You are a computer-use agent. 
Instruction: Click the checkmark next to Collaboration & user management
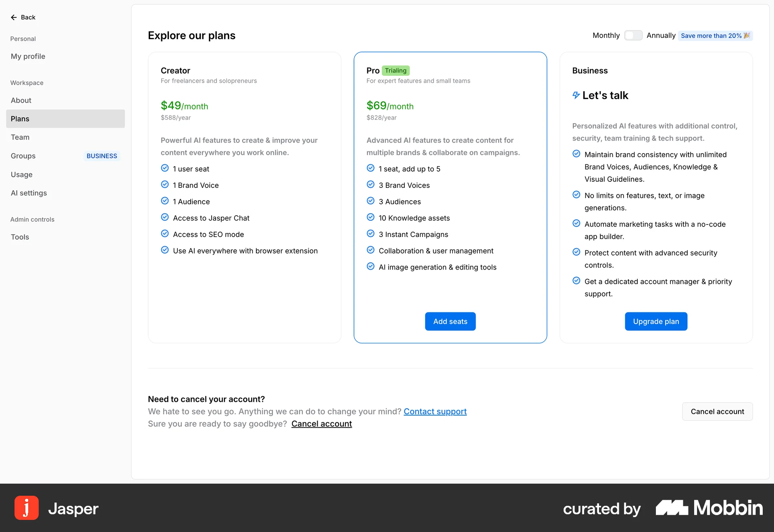point(370,250)
